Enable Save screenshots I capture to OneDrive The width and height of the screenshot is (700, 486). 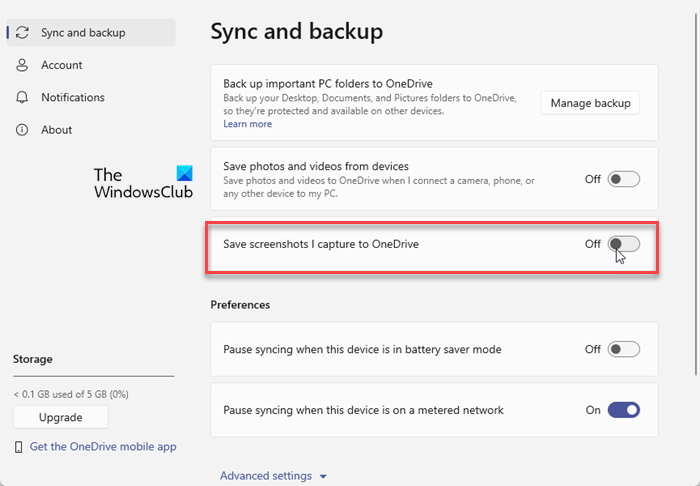pos(623,244)
